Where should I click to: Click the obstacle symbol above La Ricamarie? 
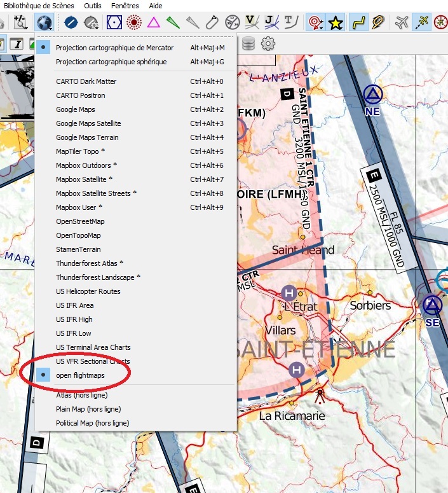tap(320, 396)
